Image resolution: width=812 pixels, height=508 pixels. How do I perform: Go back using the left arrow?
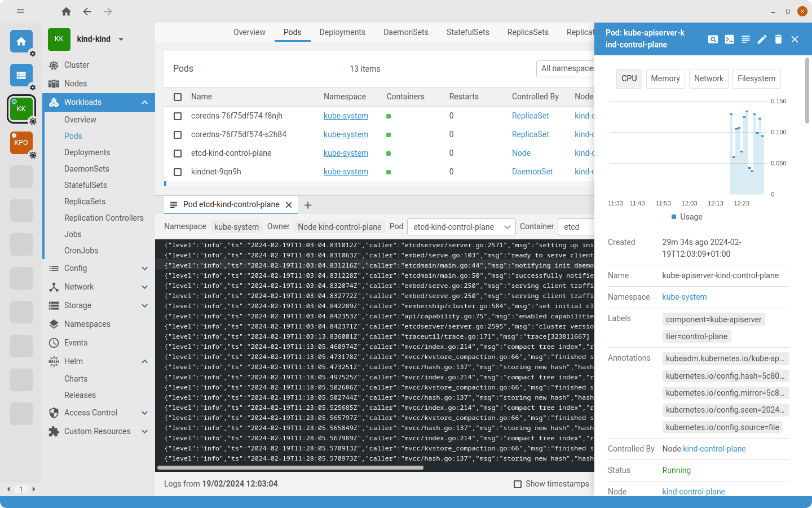[x=87, y=11]
